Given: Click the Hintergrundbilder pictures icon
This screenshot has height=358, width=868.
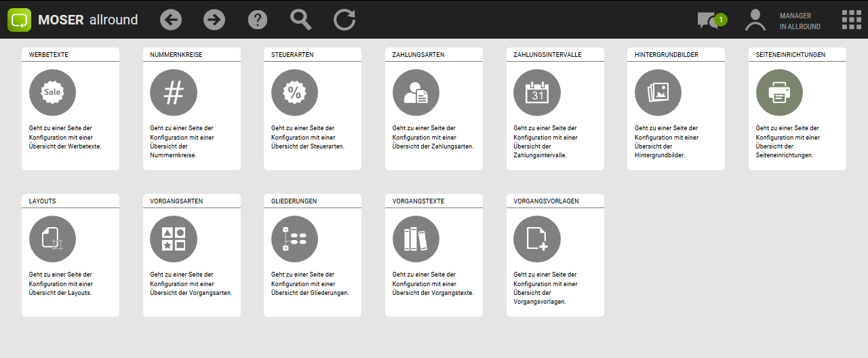Looking at the screenshot, I should [x=658, y=93].
